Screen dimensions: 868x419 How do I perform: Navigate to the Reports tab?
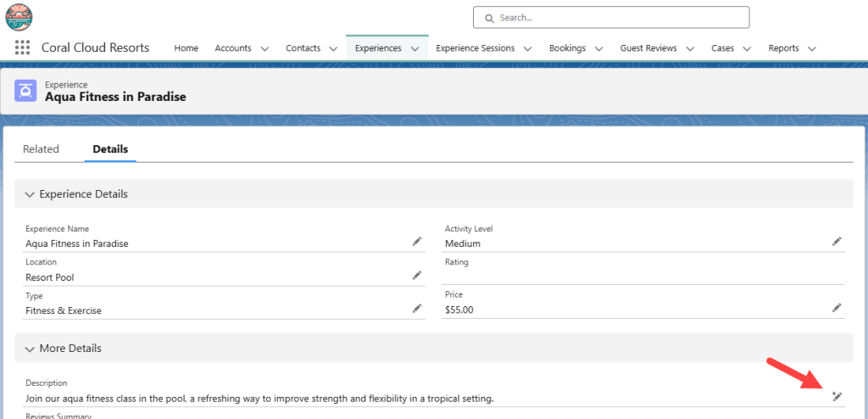tap(783, 48)
